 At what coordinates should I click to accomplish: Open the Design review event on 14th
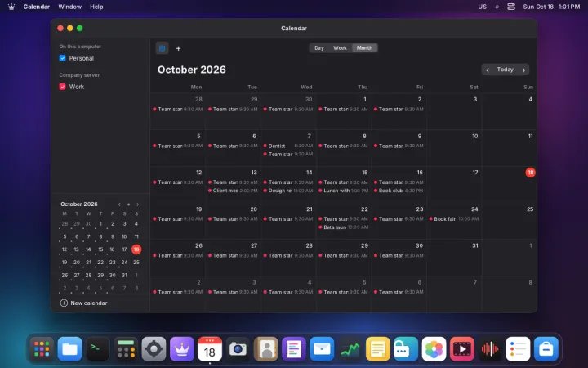(x=288, y=191)
